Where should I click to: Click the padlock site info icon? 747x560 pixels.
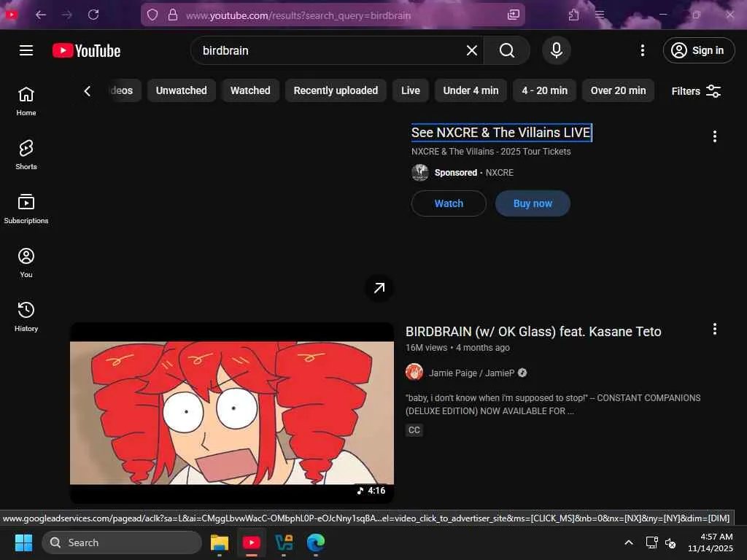(x=172, y=15)
